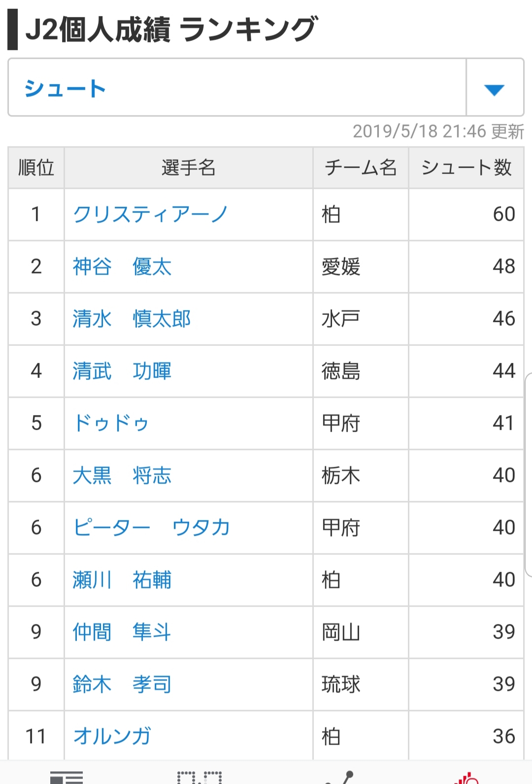Open player 神谷 優太 link
Screen dimensions: 532x784
122,267
